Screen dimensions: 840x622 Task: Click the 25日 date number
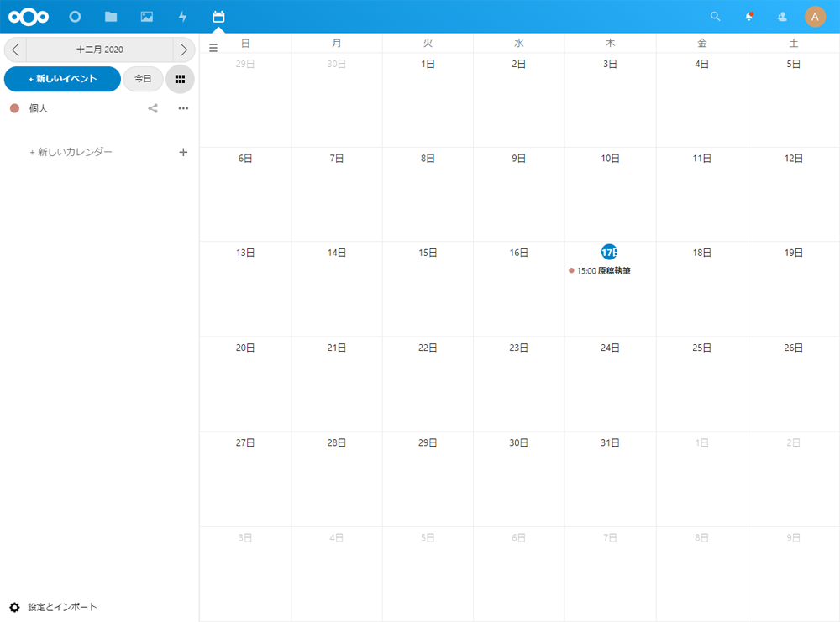point(701,348)
